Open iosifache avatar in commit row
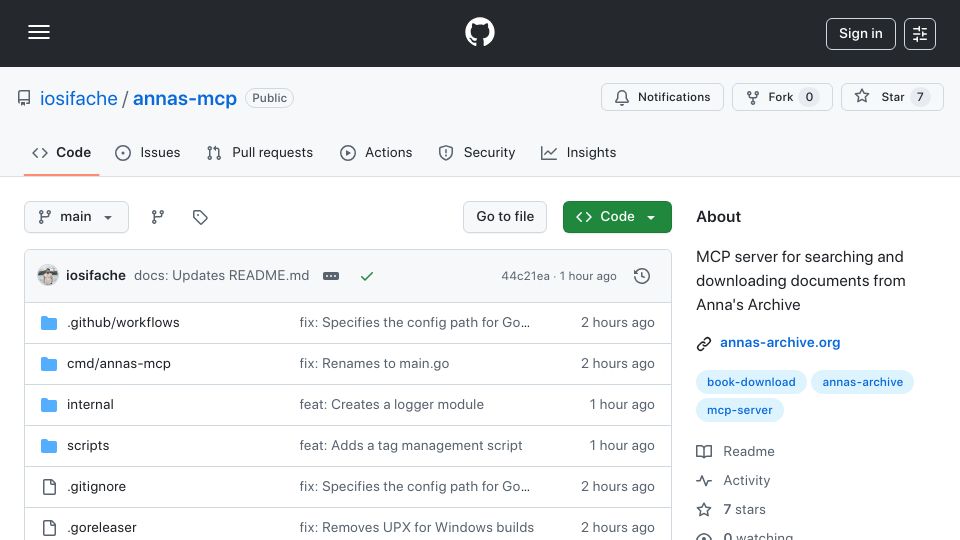The width and height of the screenshot is (960, 540). 48,276
